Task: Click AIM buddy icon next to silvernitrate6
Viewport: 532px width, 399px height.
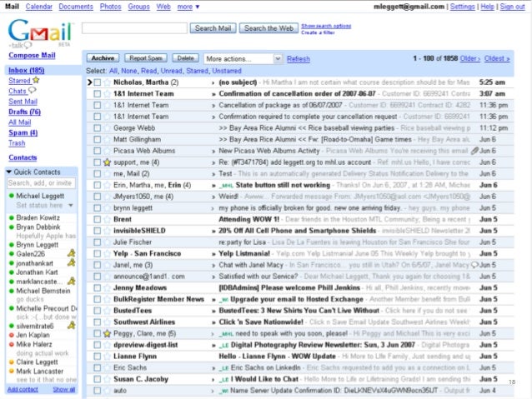Action: coord(71,326)
